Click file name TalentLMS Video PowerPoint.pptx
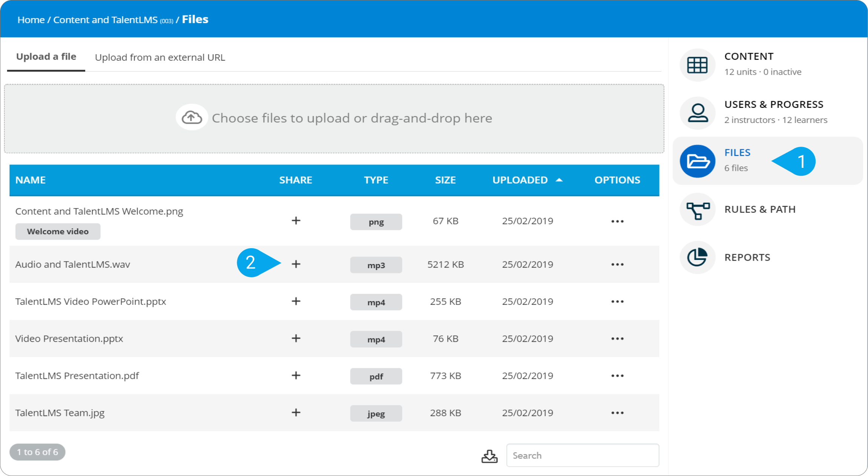 tap(90, 302)
